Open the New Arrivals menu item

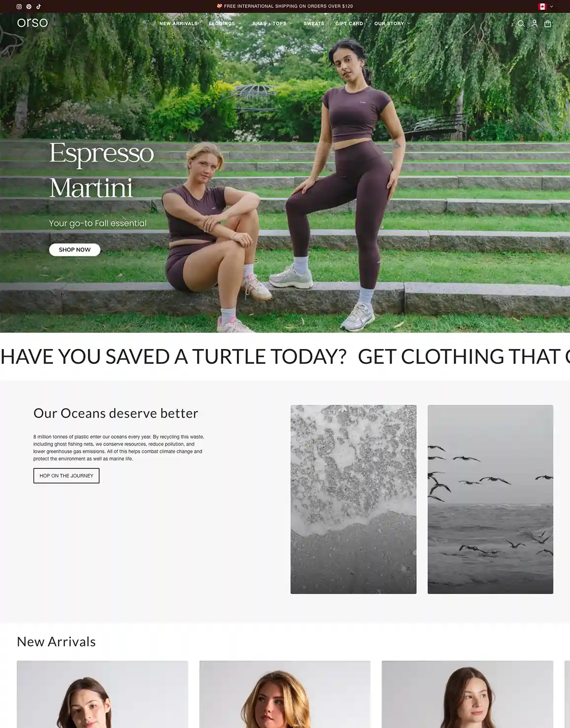[178, 23]
